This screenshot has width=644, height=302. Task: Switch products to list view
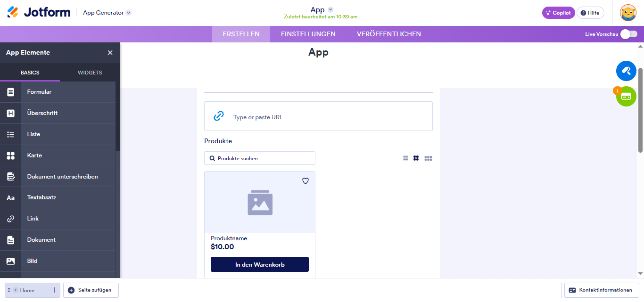[x=405, y=158]
